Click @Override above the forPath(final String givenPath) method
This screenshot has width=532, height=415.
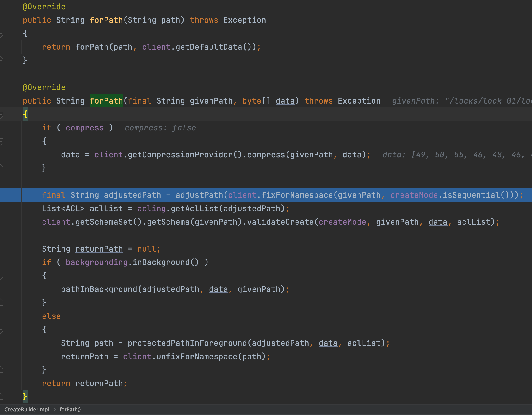tap(44, 87)
